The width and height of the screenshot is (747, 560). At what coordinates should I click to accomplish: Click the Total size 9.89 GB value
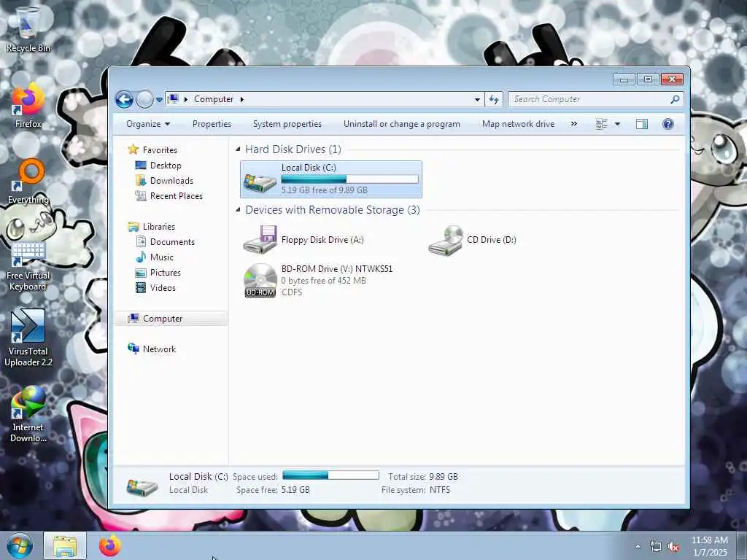(x=444, y=477)
